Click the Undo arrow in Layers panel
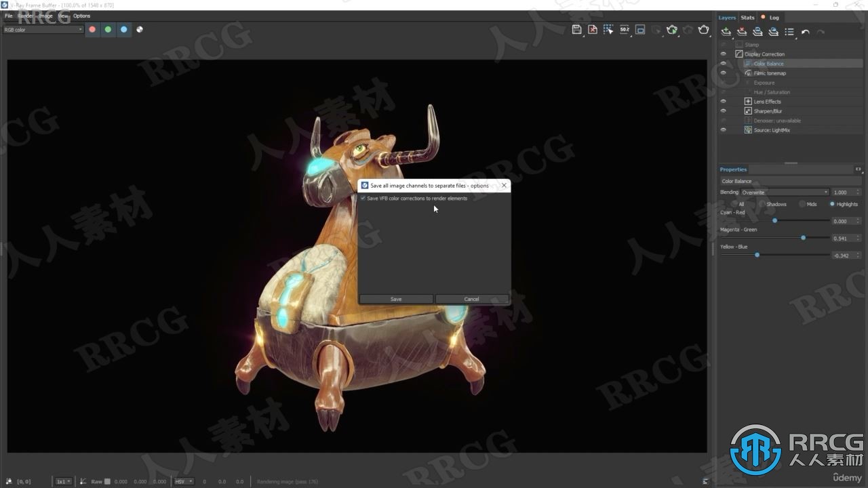This screenshot has height=488, width=868. tap(806, 32)
